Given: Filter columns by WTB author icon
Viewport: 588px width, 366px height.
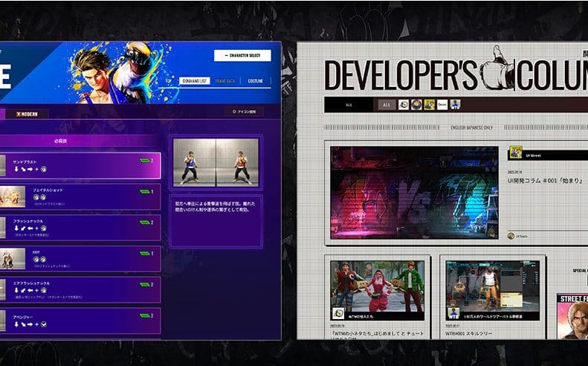Looking at the screenshot, I should (455, 105).
